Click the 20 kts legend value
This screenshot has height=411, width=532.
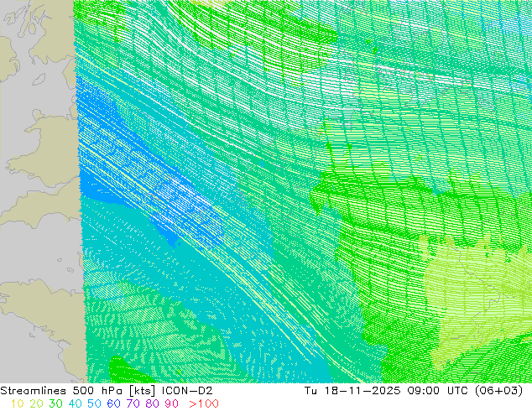tap(36, 404)
